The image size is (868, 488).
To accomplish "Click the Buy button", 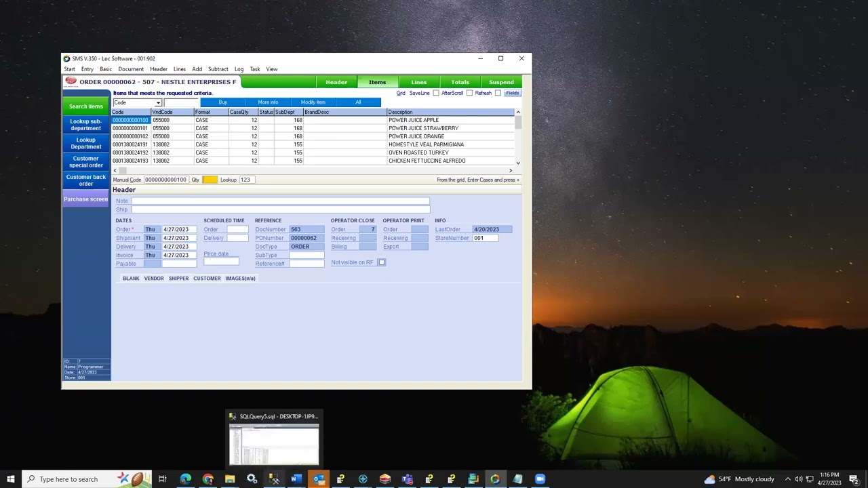I will [223, 102].
